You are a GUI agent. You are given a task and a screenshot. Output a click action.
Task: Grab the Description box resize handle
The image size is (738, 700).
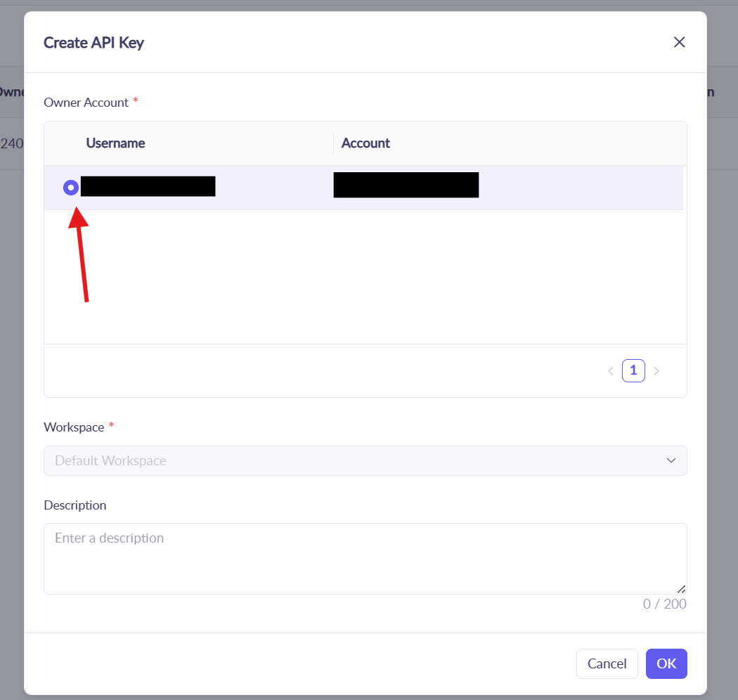click(x=680, y=589)
